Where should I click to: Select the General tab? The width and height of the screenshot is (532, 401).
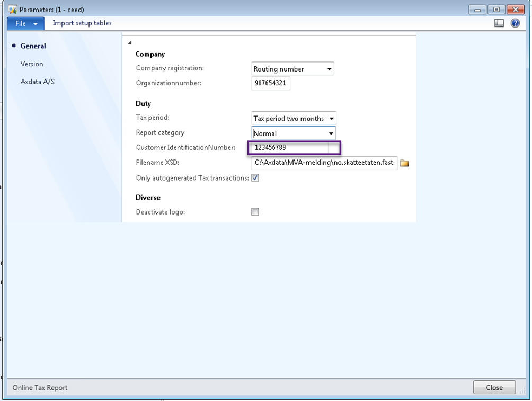[x=33, y=46]
